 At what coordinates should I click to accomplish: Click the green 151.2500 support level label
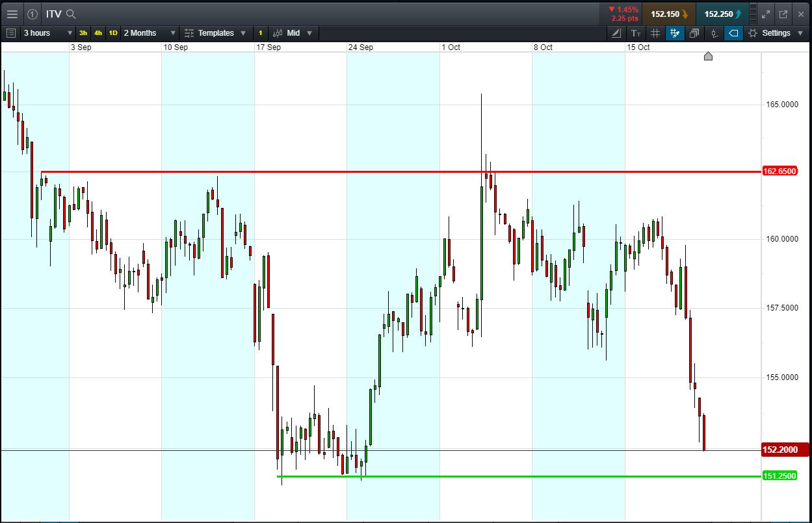[779, 476]
